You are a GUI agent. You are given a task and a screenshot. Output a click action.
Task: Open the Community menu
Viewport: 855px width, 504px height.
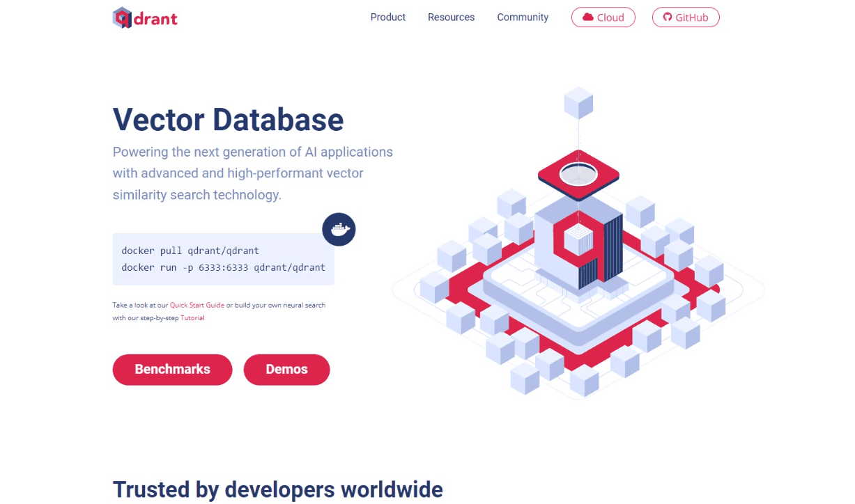pos(523,17)
